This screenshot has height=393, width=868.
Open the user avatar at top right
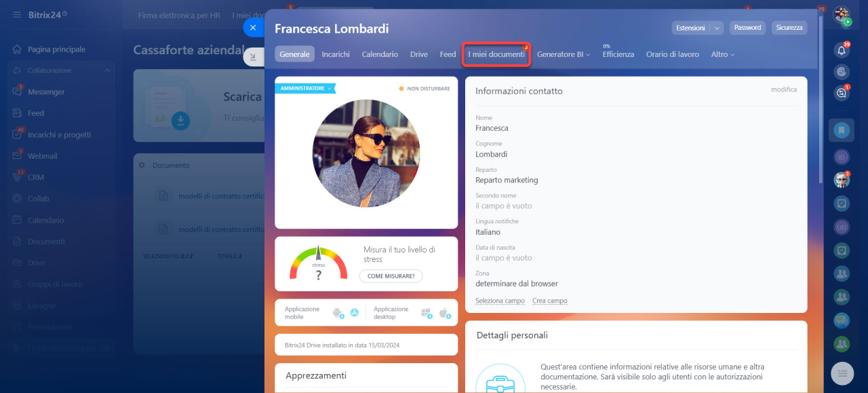(x=842, y=15)
